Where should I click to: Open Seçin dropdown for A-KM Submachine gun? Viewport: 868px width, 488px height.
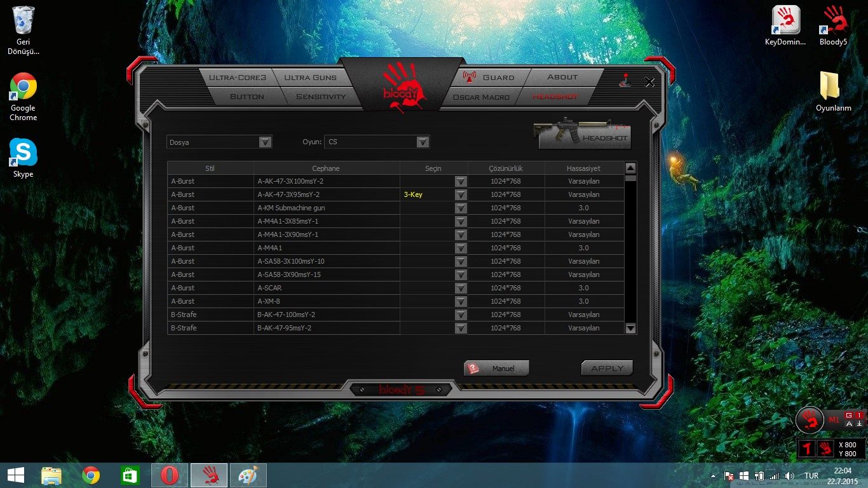[x=461, y=208]
